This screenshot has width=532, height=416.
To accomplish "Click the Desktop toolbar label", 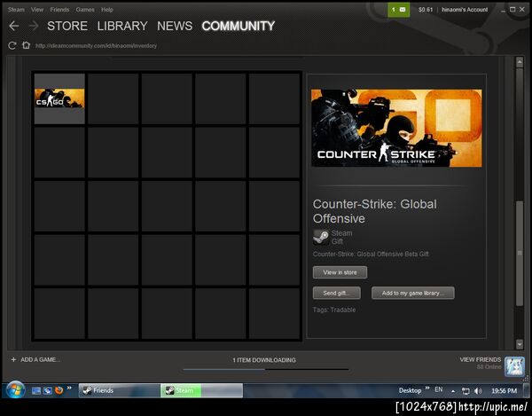I will (410, 390).
